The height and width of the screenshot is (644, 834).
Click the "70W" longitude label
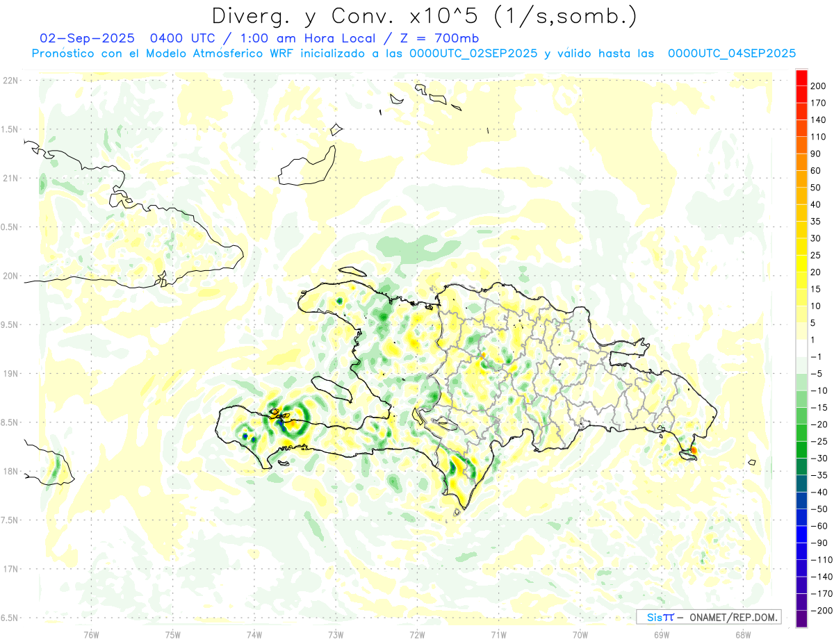click(x=580, y=634)
